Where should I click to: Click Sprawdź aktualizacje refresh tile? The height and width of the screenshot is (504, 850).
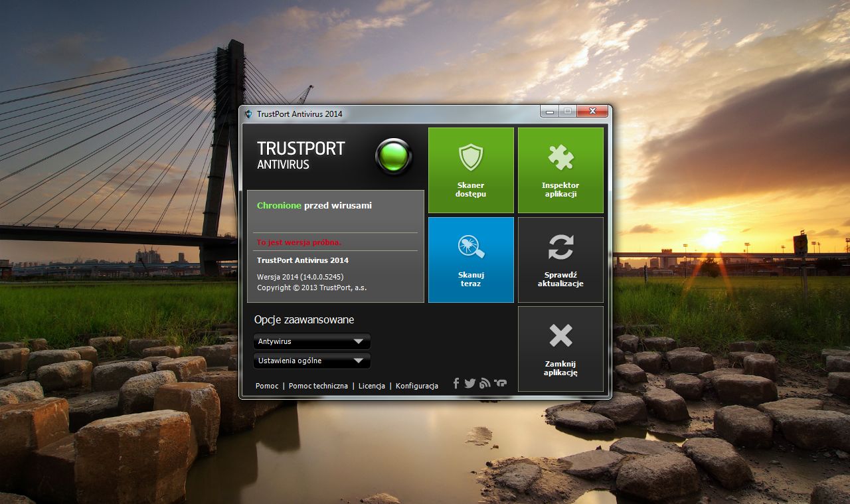coord(560,260)
